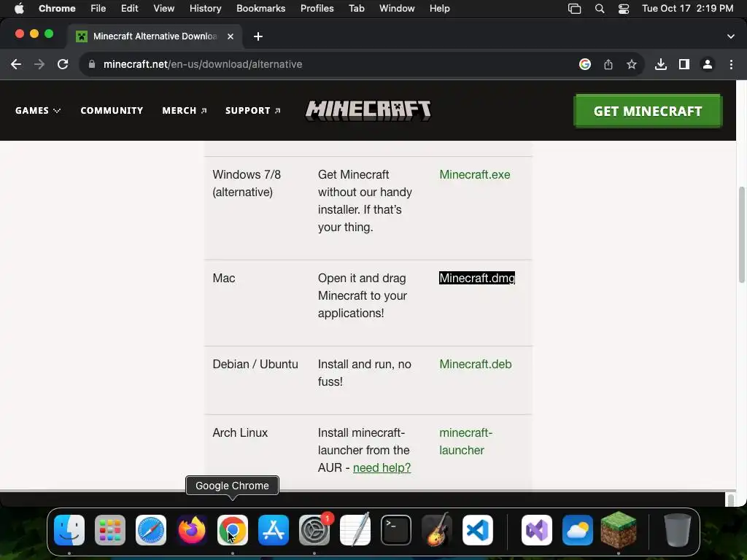Open TextEdit from the Dock
Screen dimensions: 747x560
[x=355, y=530]
